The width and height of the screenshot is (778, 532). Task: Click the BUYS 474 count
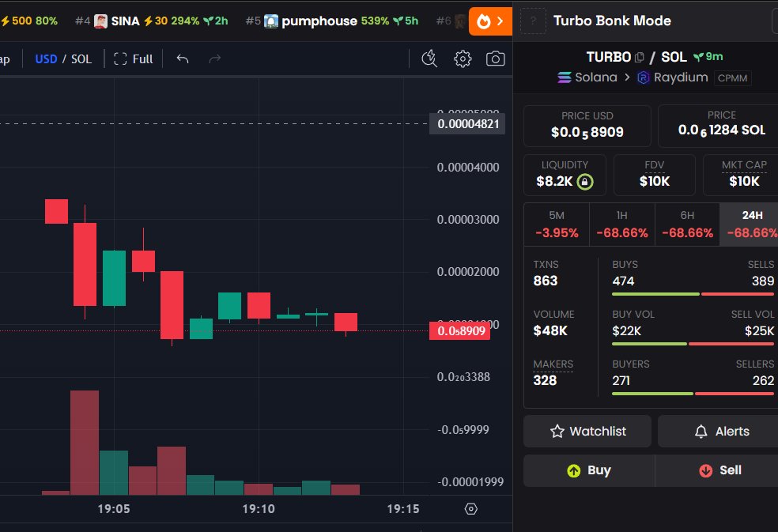tap(623, 281)
